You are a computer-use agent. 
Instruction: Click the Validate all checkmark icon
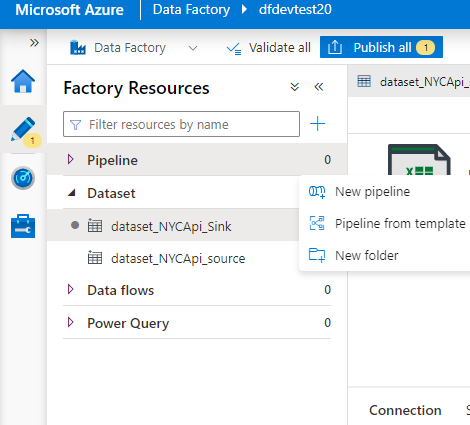(x=234, y=49)
